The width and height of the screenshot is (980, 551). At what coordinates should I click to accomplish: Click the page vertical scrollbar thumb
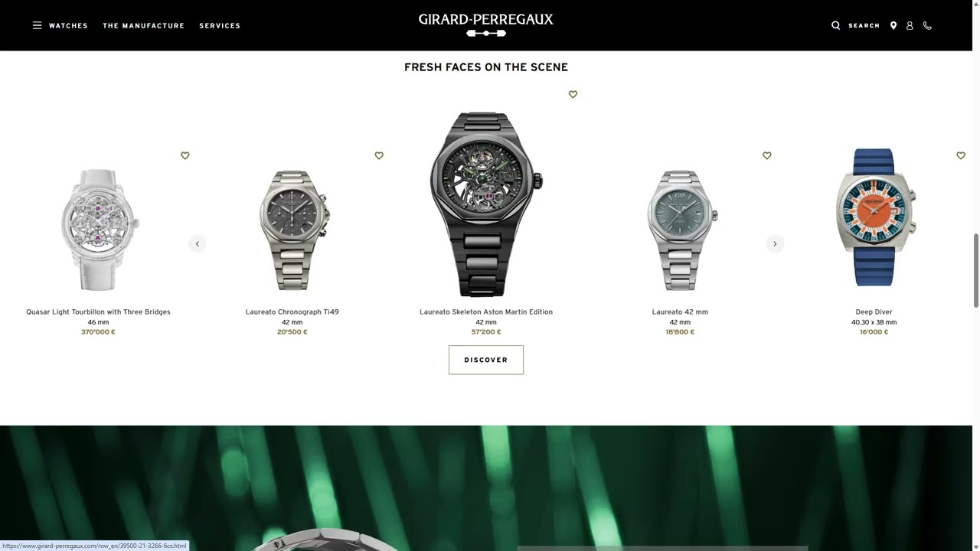(975, 270)
